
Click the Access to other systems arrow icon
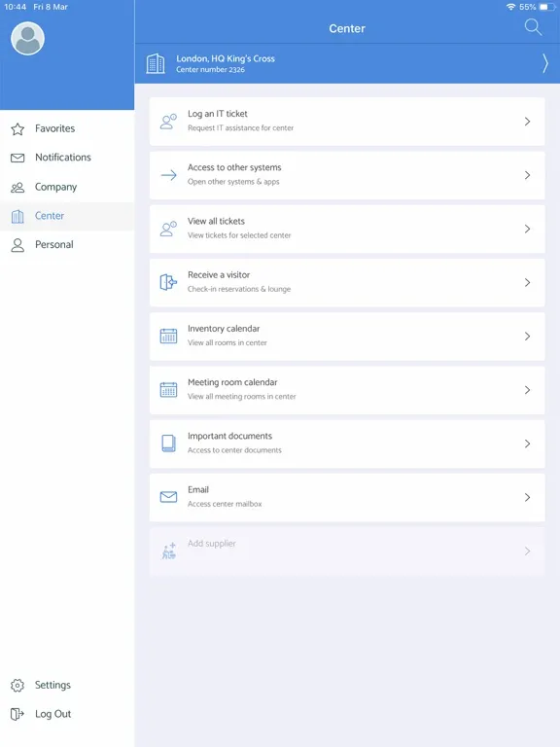168,175
